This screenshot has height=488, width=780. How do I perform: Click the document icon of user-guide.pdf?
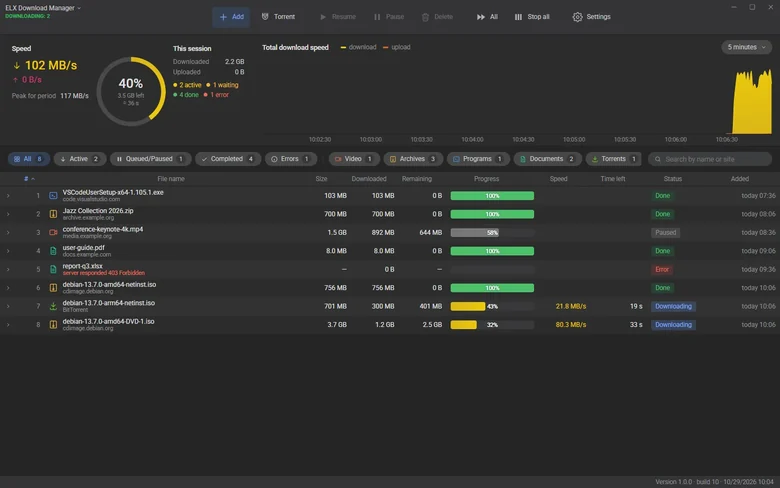coord(53,251)
